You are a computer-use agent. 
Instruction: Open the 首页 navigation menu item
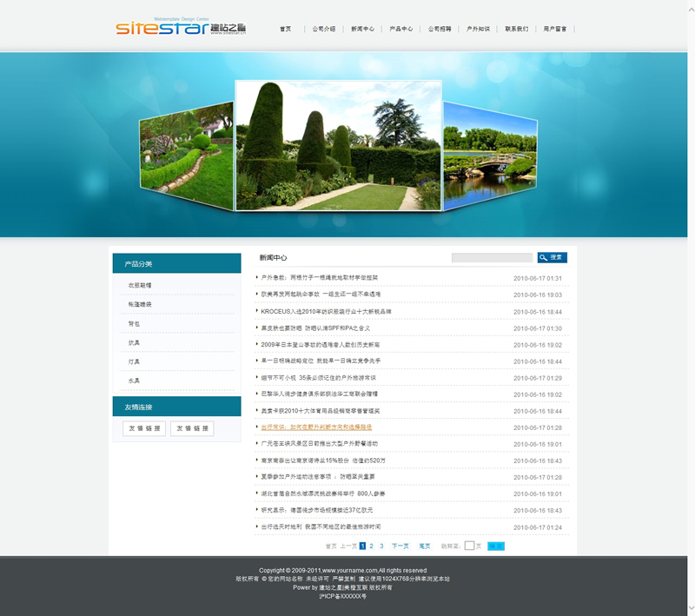click(286, 29)
